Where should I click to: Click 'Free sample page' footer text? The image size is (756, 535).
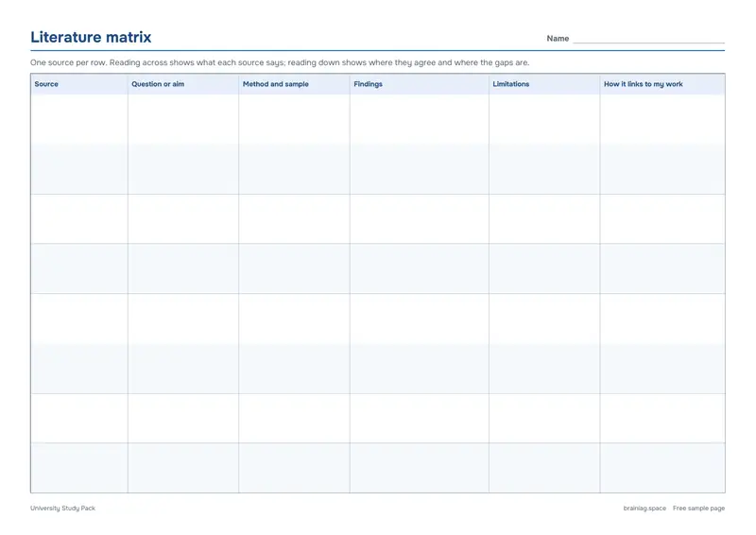click(698, 508)
